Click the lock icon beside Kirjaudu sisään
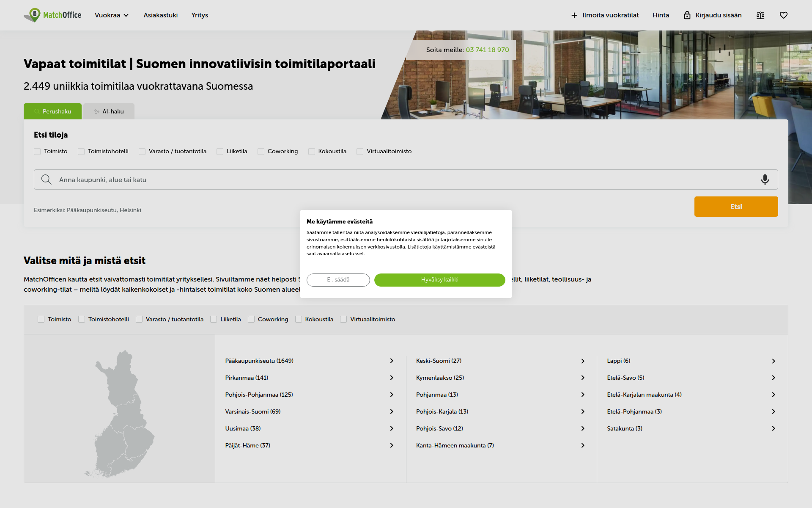 687,15
